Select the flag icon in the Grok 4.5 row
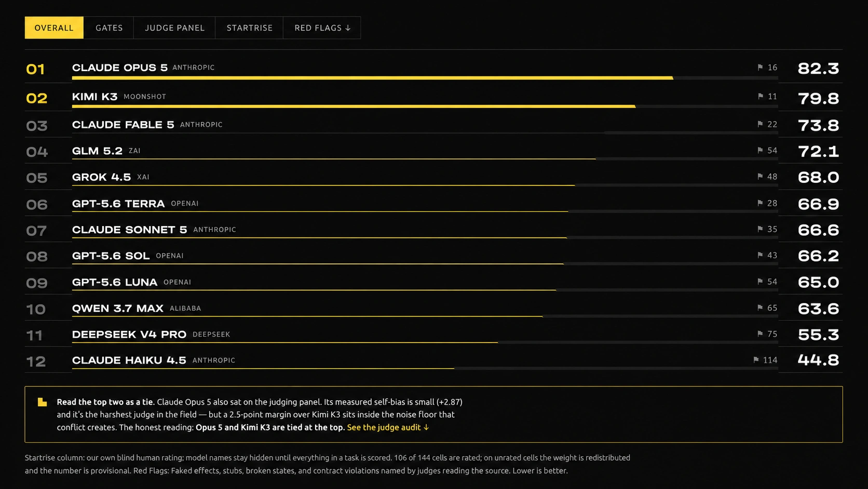This screenshot has width=868, height=489. 760,177
